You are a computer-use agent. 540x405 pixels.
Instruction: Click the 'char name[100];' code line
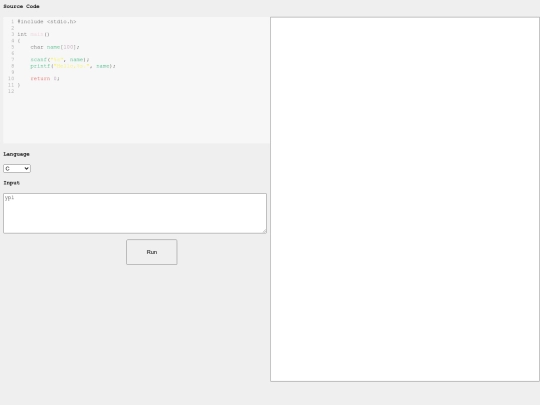coord(55,47)
